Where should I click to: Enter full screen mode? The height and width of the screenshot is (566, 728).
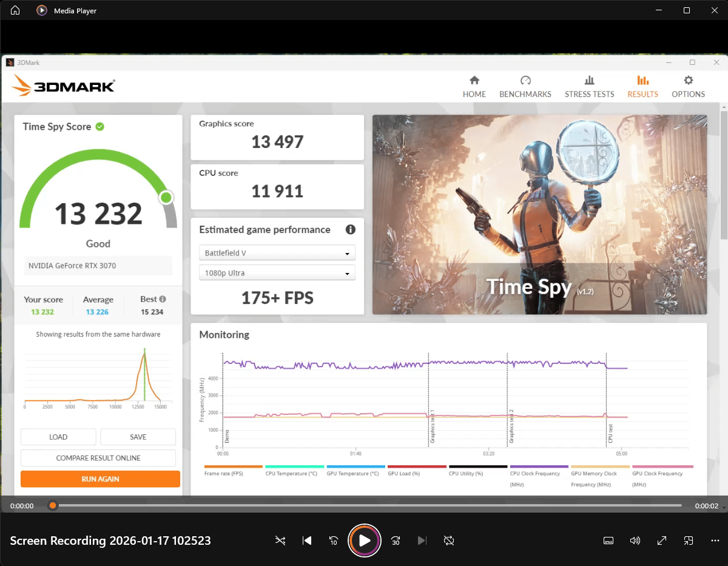[x=662, y=541]
